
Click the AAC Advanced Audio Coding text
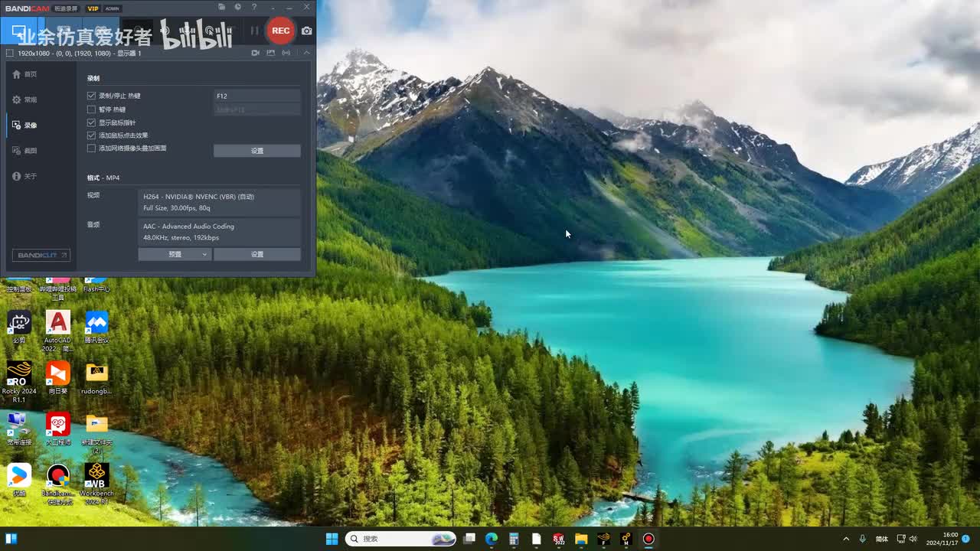pos(188,227)
